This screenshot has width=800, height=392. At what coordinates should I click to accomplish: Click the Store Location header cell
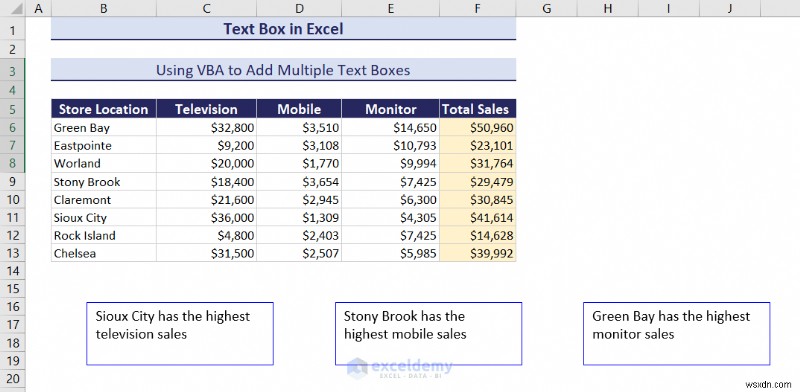[x=104, y=109]
